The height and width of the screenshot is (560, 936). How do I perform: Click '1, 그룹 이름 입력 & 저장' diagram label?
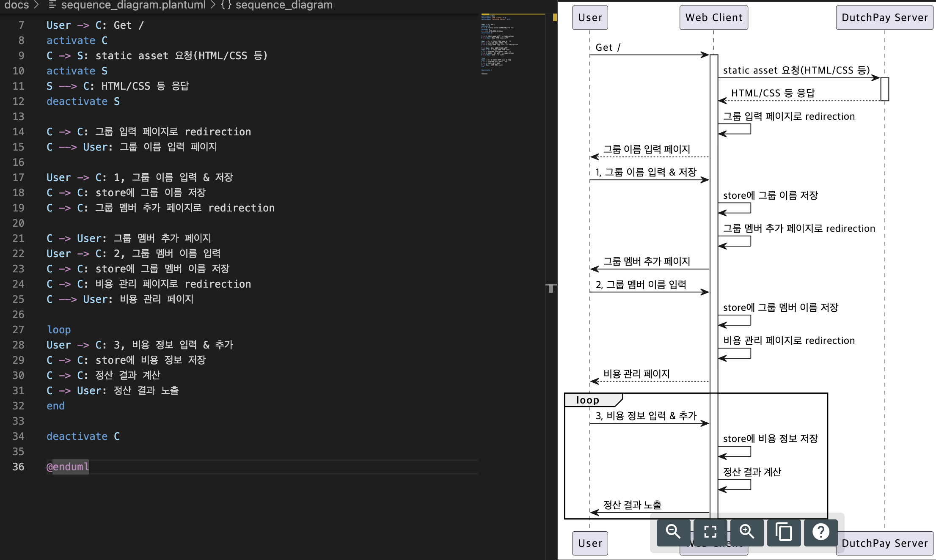click(646, 172)
